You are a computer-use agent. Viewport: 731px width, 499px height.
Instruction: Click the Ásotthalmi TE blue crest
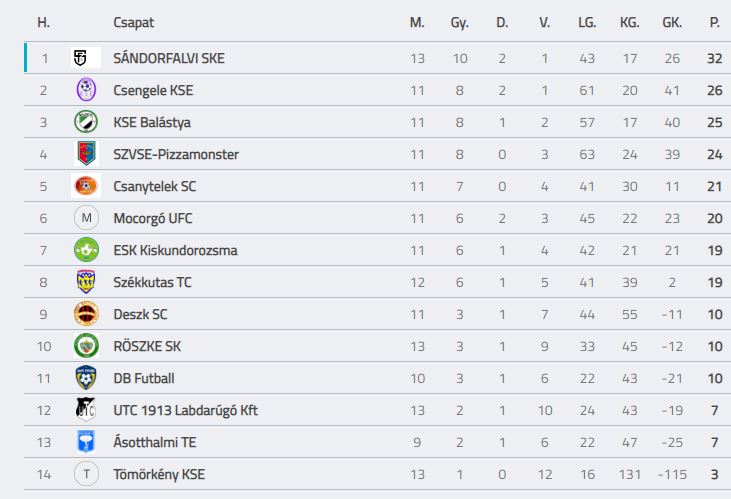point(86,442)
